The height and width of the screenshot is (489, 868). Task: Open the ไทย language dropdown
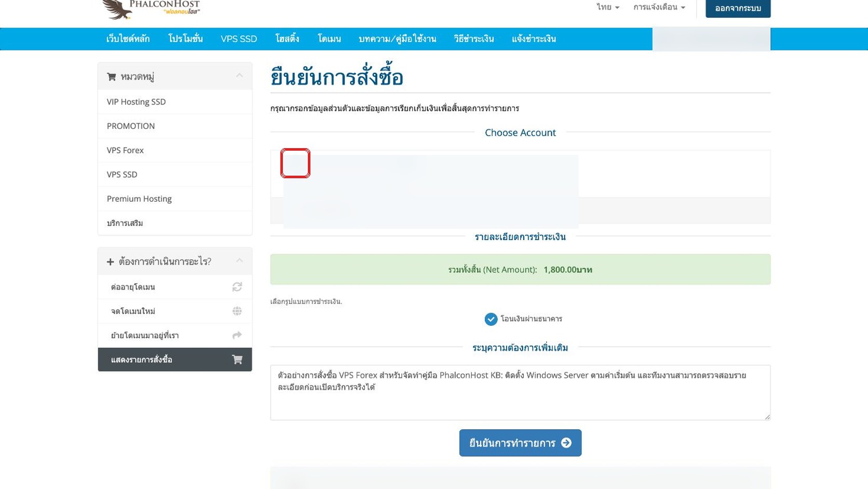coord(608,7)
